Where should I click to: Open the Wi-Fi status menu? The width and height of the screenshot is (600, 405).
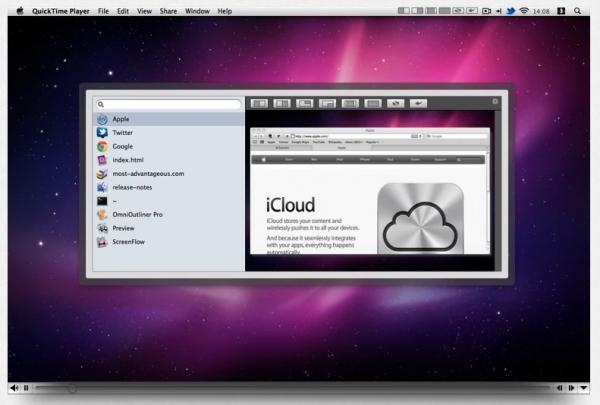[524, 11]
